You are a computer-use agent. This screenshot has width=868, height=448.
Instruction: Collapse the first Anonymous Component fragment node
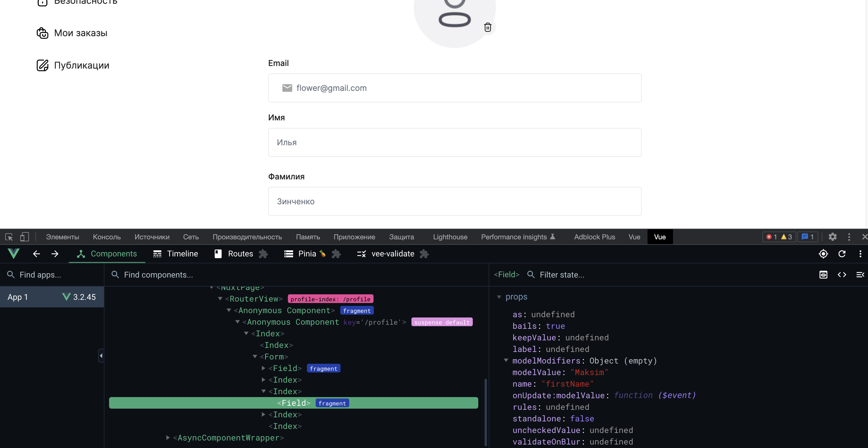tap(229, 311)
